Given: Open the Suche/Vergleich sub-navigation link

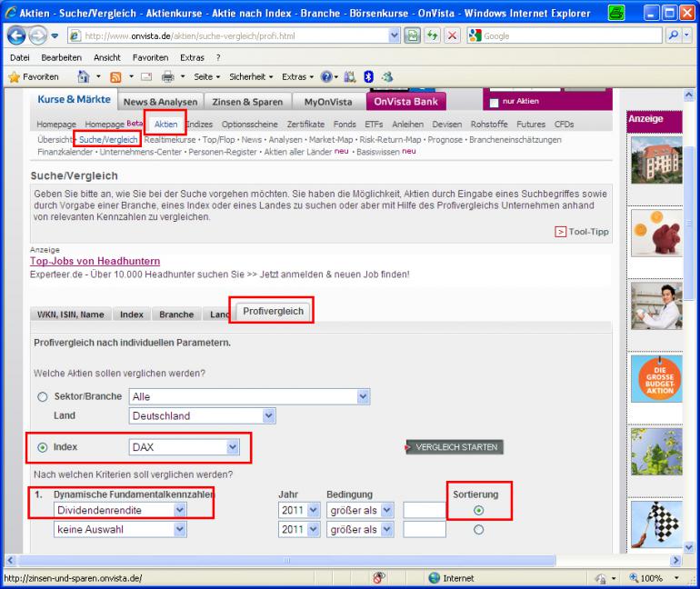Looking at the screenshot, I should (108, 140).
